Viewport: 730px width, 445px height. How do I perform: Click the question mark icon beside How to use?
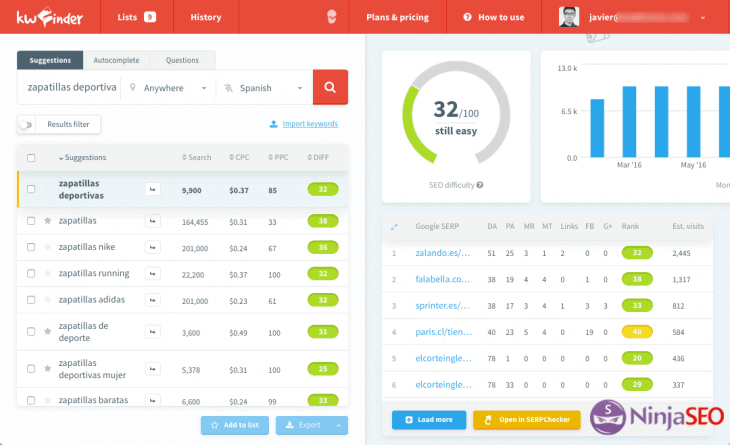pyautogui.click(x=467, y=17)
